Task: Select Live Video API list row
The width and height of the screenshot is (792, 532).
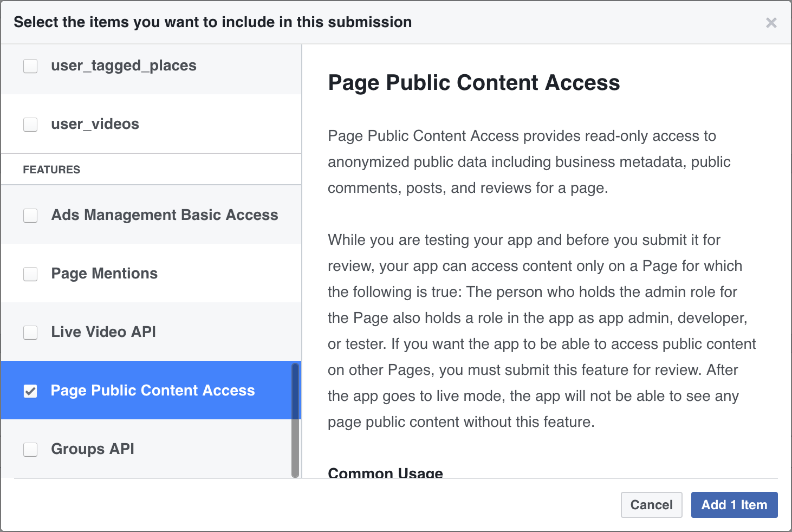Action: pos(103,333)
